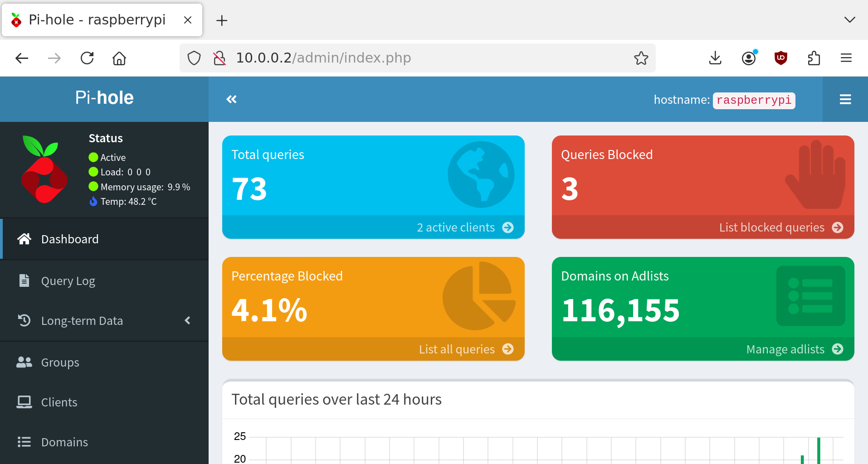Select the Dashboard home icon
868x464 pixels.
coord(24,239)
